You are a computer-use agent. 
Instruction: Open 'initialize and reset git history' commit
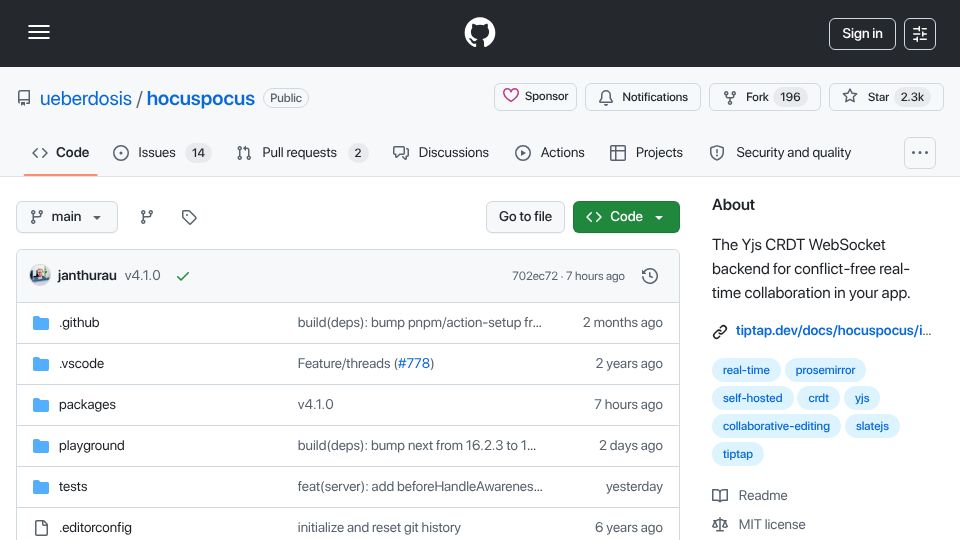click(379, 528)
